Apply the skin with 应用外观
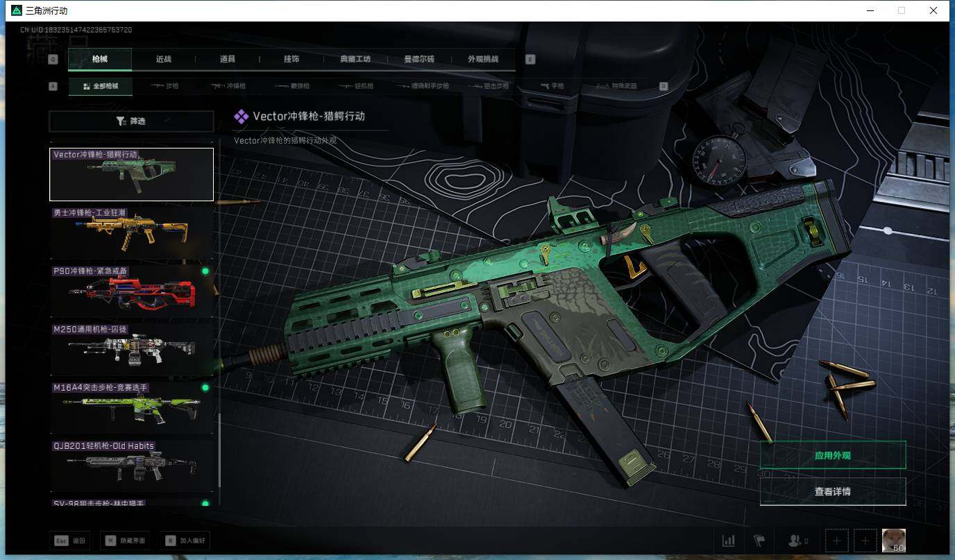Screen dimensions: 955x560 pyautogui.click(x=833, y=455)
